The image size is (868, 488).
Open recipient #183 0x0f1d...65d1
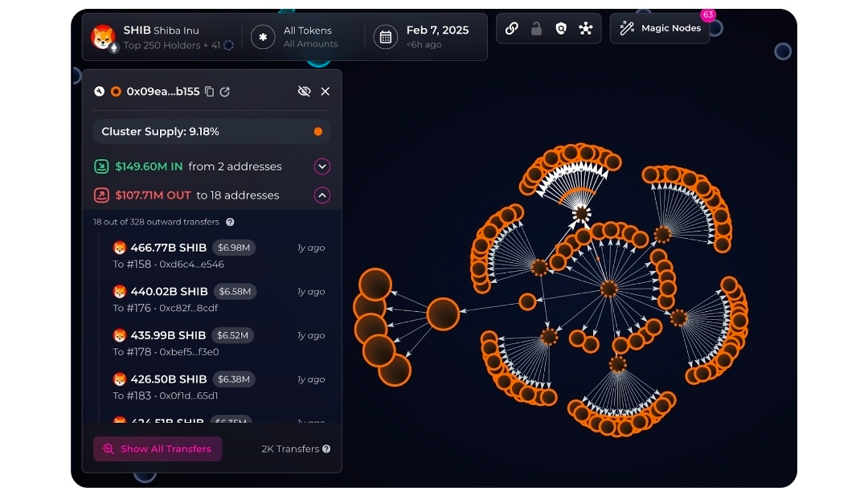coord(165,396)
